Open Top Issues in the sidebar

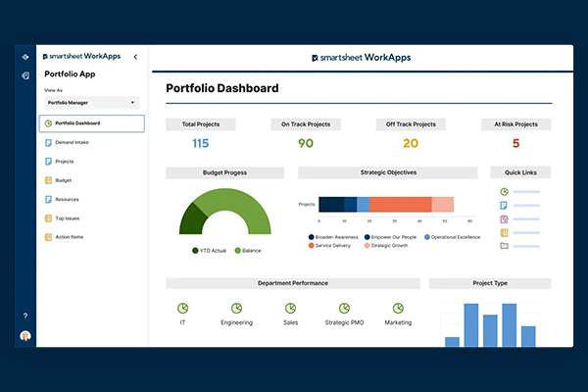click(x=68, y=218)
